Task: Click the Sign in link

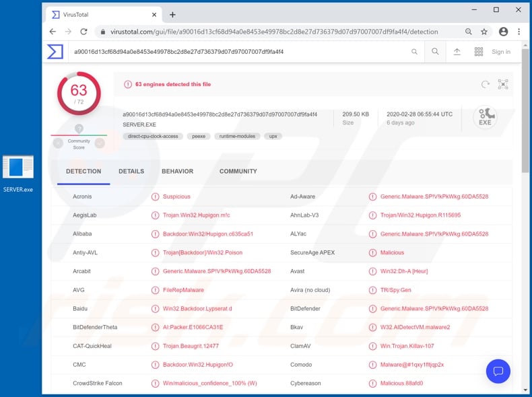Action: point(501,52)
